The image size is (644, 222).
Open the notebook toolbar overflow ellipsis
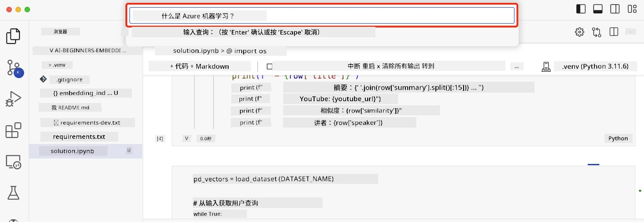516,66
